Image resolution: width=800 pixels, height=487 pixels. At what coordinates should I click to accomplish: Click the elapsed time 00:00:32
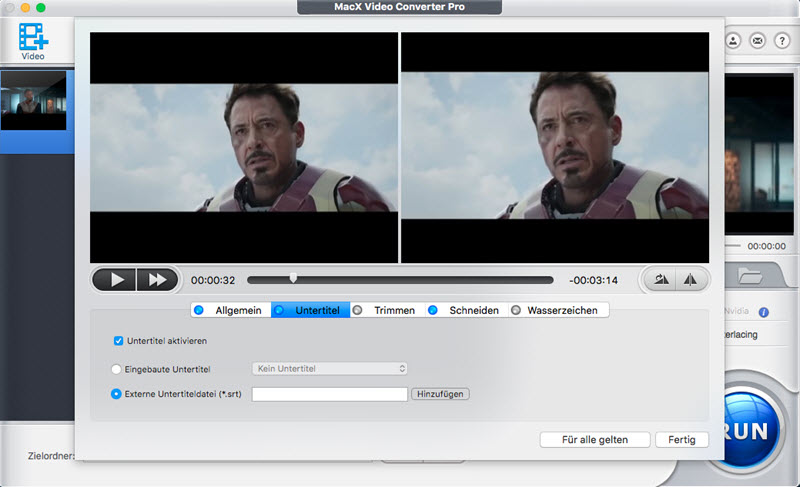[x=213, y=280]
